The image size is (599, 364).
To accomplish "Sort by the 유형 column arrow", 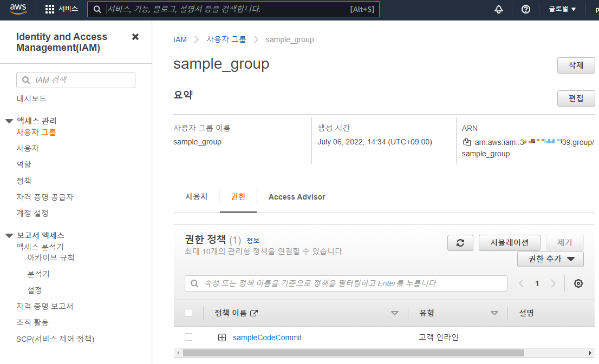I will 494,313.
